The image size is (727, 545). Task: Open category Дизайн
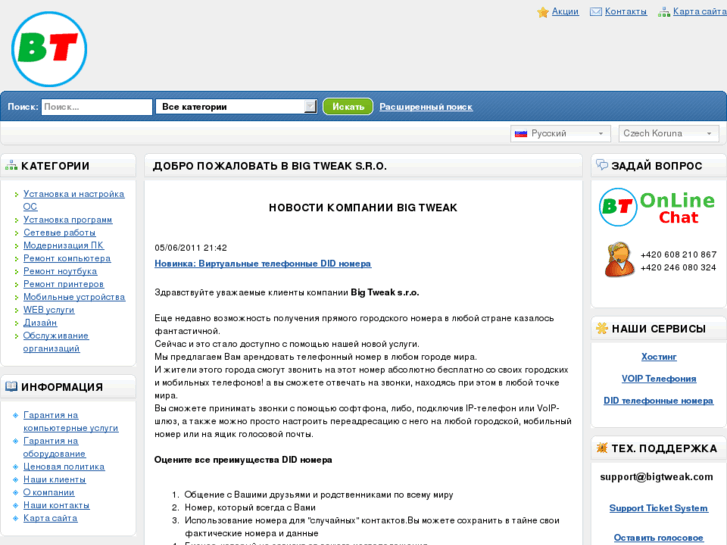40,322
